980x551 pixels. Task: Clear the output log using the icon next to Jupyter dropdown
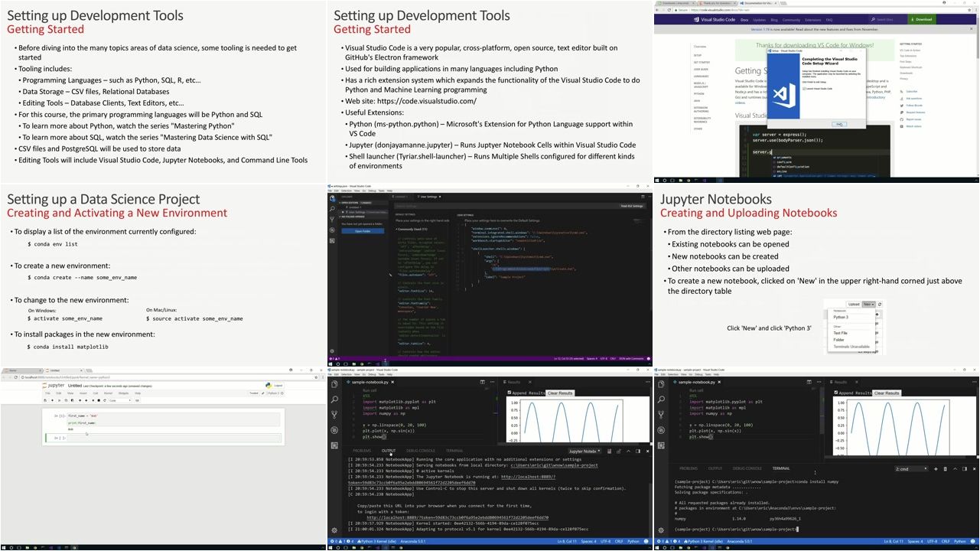pyautogui.click(x=609, y=451)
